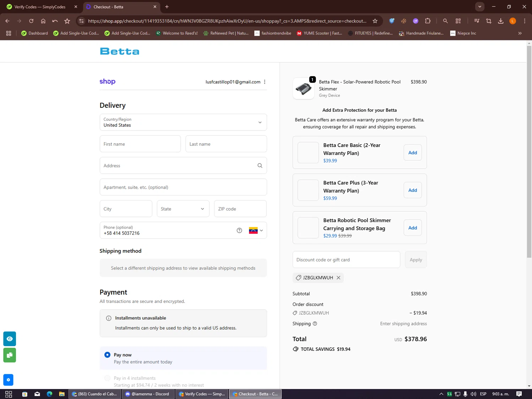Add Betta Care Basic 2-Year Warranty
Viewport: 532px width, 399px height.
pos(412,153)
